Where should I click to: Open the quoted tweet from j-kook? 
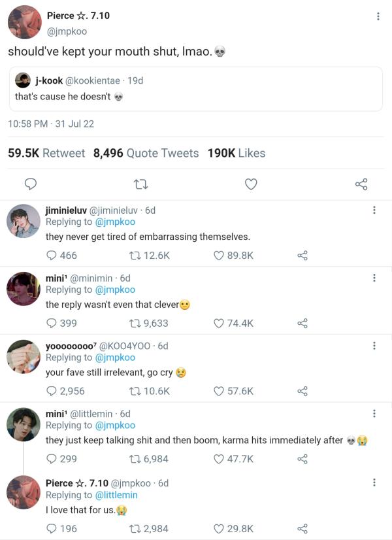coord(196,89)
